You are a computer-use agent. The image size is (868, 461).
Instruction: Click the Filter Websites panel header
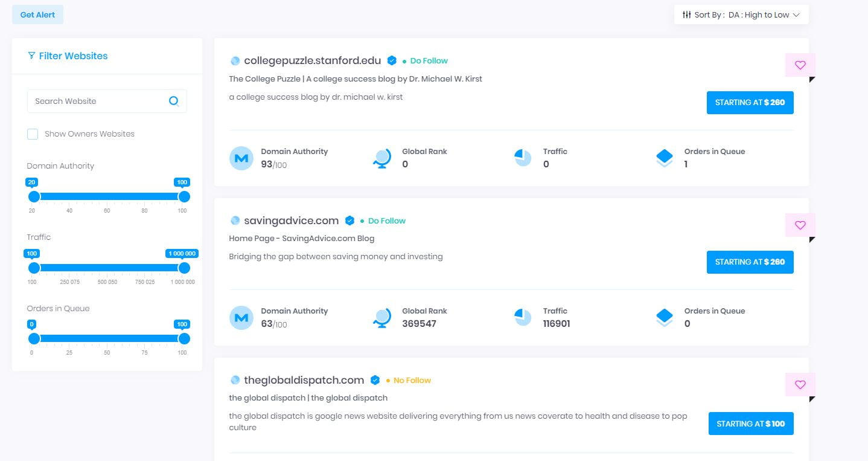coord(68,56)
